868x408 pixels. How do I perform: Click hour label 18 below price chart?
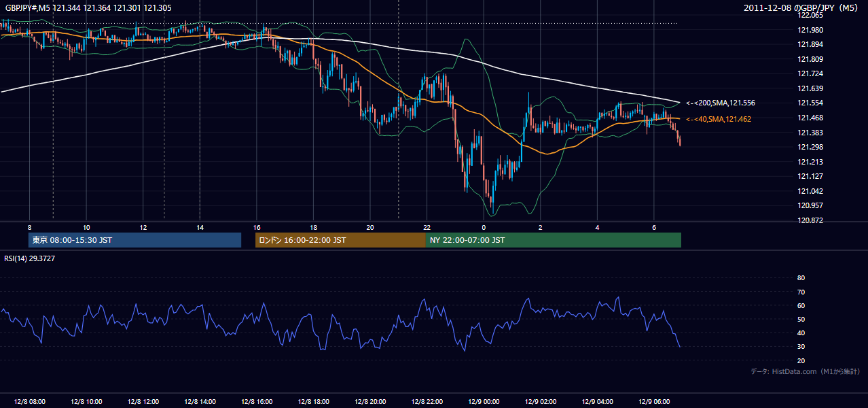tap(313, 227)
